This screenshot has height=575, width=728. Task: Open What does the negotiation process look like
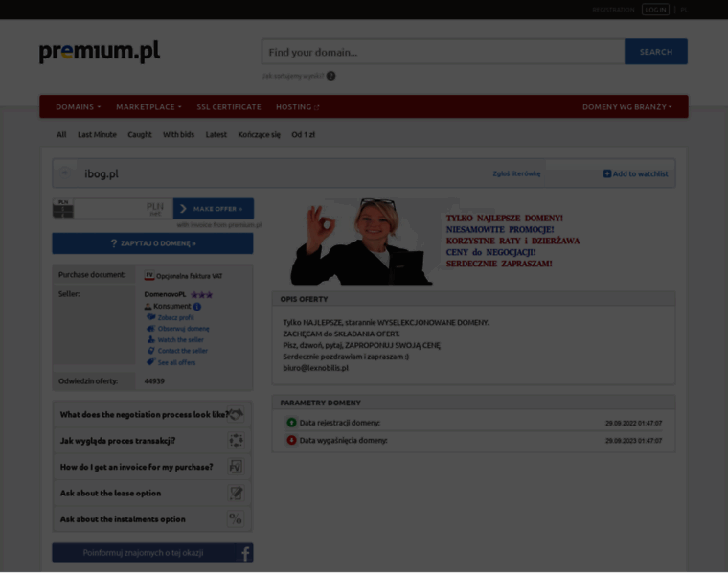152,414
